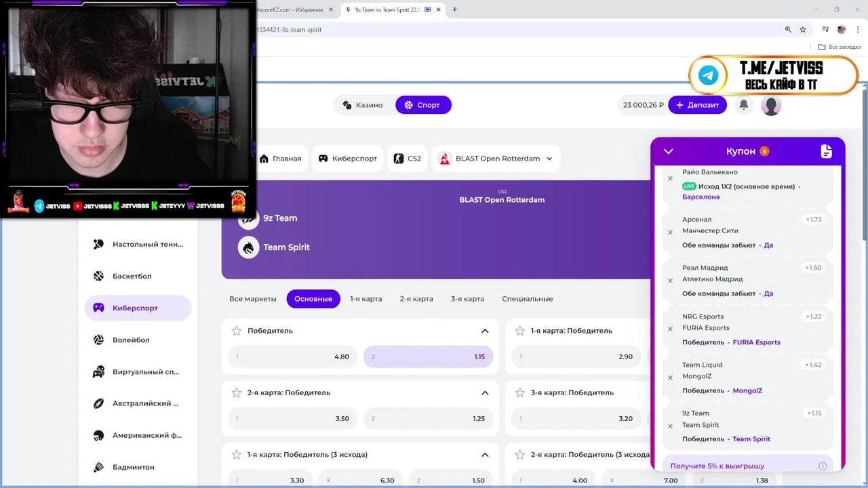Remove Реал Мадрид Атлетико bet
The height and width of the screenshot is (488, 868).
pyautogui.click(x=670, y=280)
